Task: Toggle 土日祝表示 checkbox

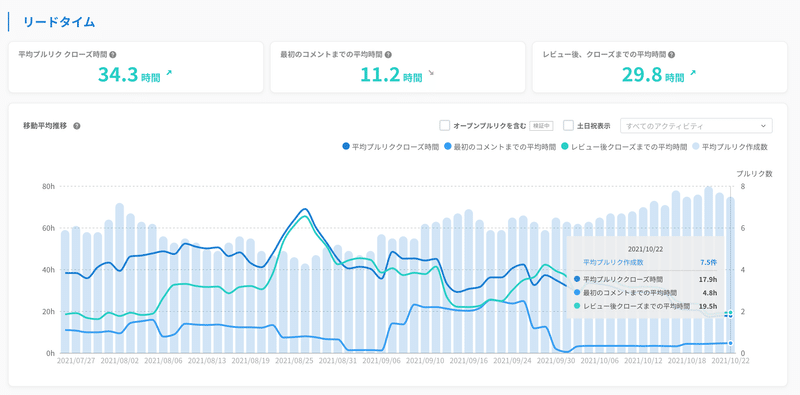Action: [569, 126]
